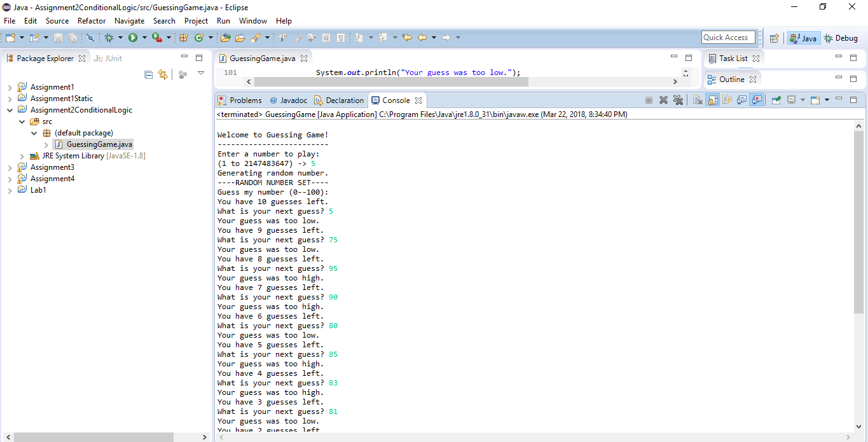
Task: Open the Debug button dropdown arrow
Action: pyautogui.click(x=120, y=38)
